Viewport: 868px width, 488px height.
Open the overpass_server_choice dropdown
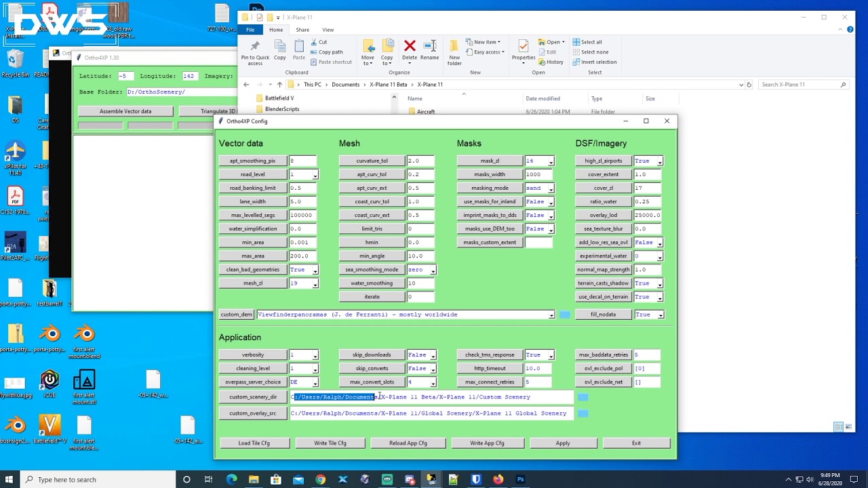point(315,382)
